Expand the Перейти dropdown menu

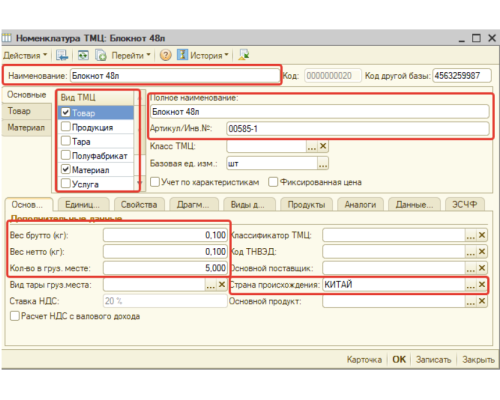coord(131,55)
